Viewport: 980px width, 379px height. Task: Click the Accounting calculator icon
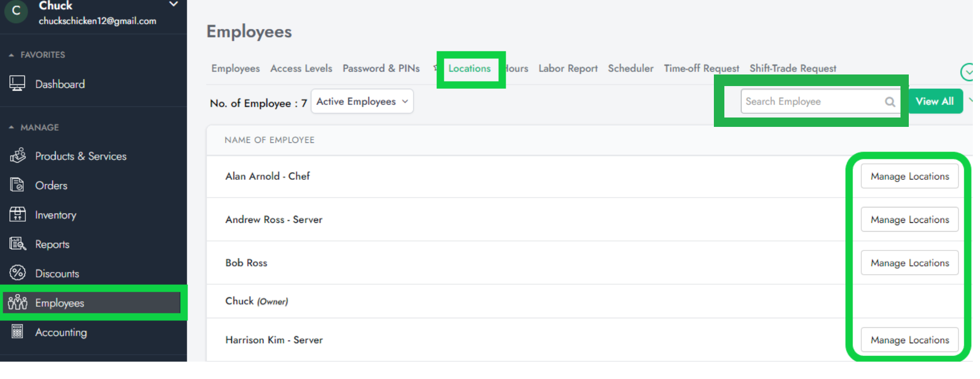[18, 332]
